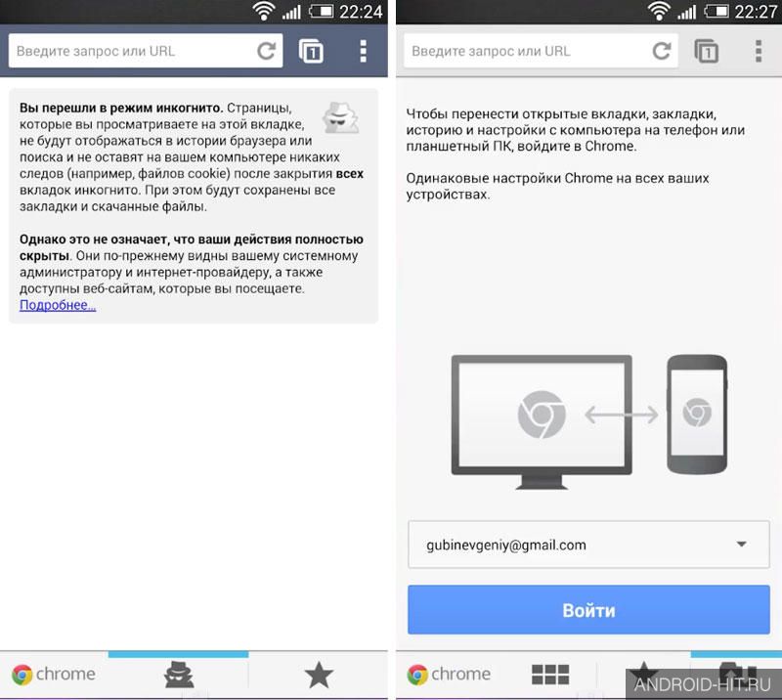Click the desktop monitor illustration
Image resolution: width=782 pixels, height=700 pixels.
(x=542, y=422)
